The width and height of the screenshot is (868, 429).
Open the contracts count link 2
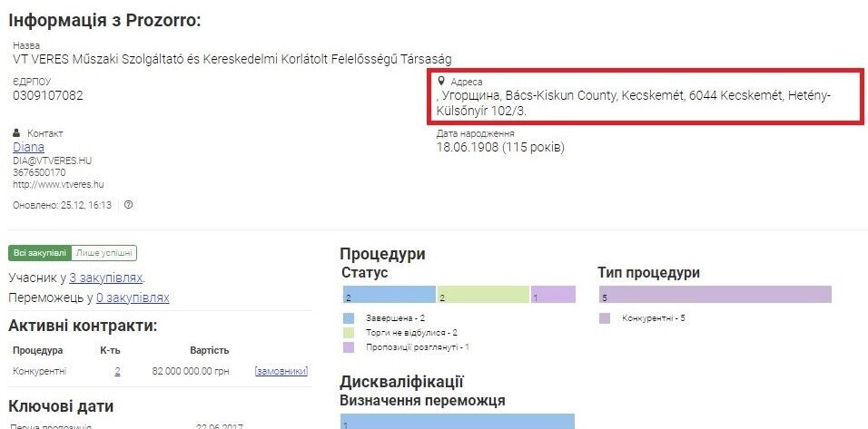click(117, 372)
